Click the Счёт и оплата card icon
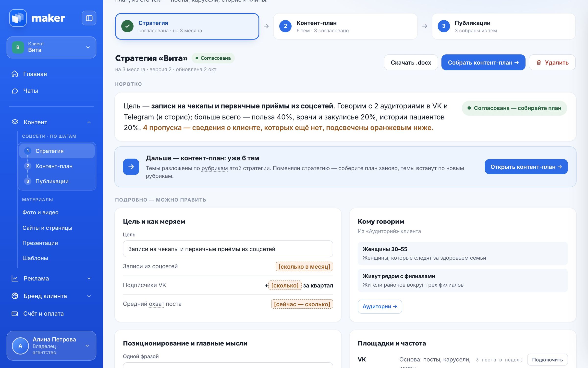Image resolution: width=588 pixels, height=368 pixels. (15, 314)
